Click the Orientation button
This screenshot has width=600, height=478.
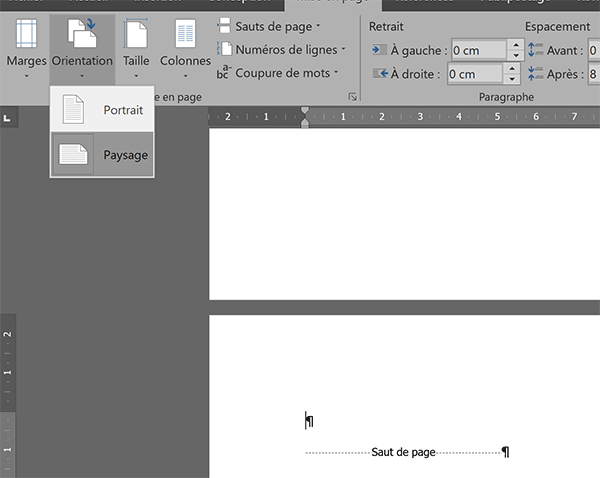click(x=82, y=48)
